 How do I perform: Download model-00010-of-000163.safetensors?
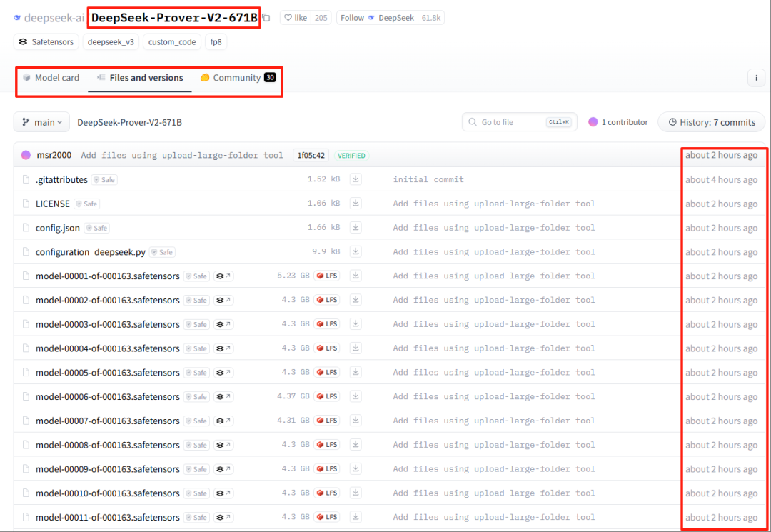click(x=356, y=492)
